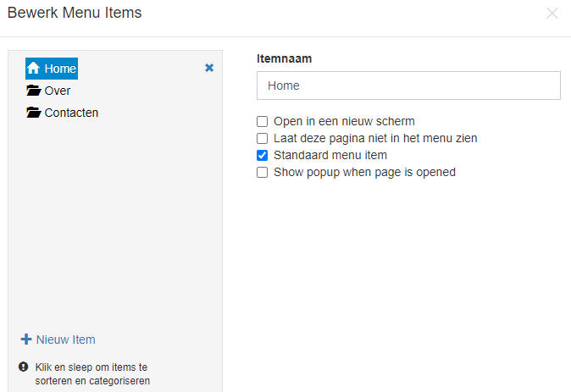Image resolution: width=571 pixels, height=392 pixels.
Task: Focus the Itemnaam text field
Action: click(408, 86)
